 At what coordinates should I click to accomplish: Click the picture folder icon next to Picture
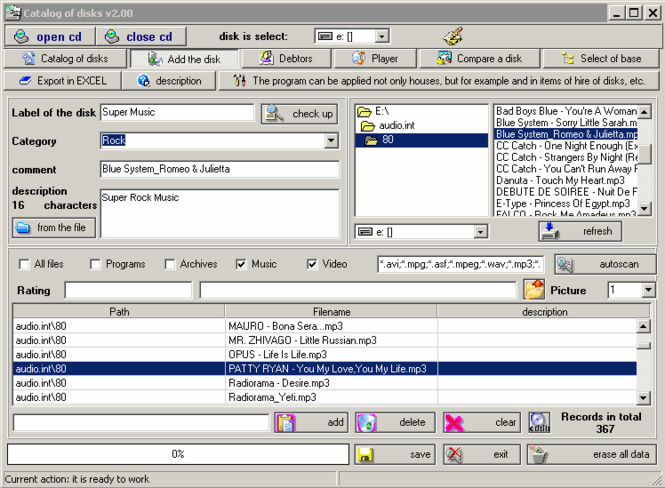coord(534,290)
